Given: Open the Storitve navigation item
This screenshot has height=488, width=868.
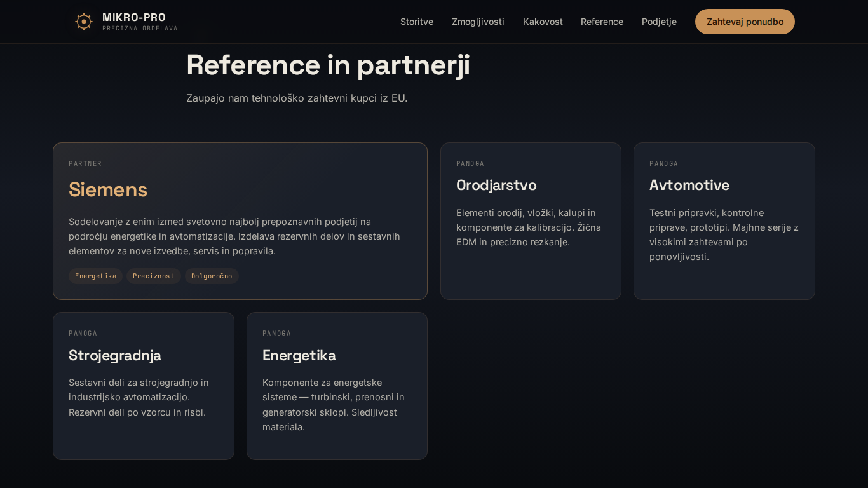Looking at the screenshot, I should pos(417,22).
